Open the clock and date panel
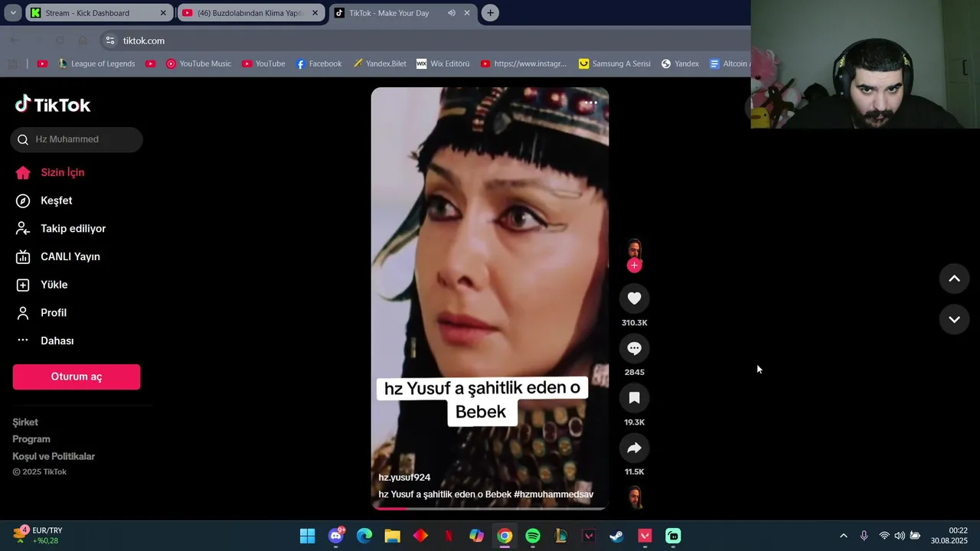The image size is (980, 551). tap(949, 536)
